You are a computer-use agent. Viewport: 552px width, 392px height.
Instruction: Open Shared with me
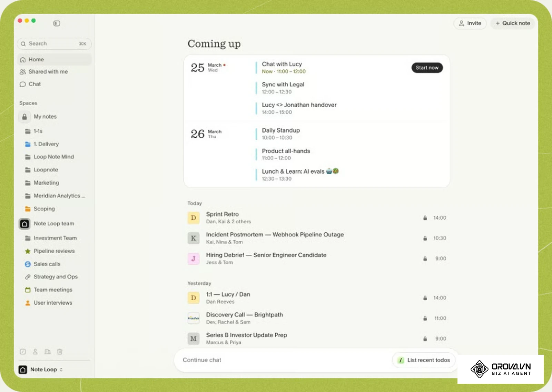(54, 72)
